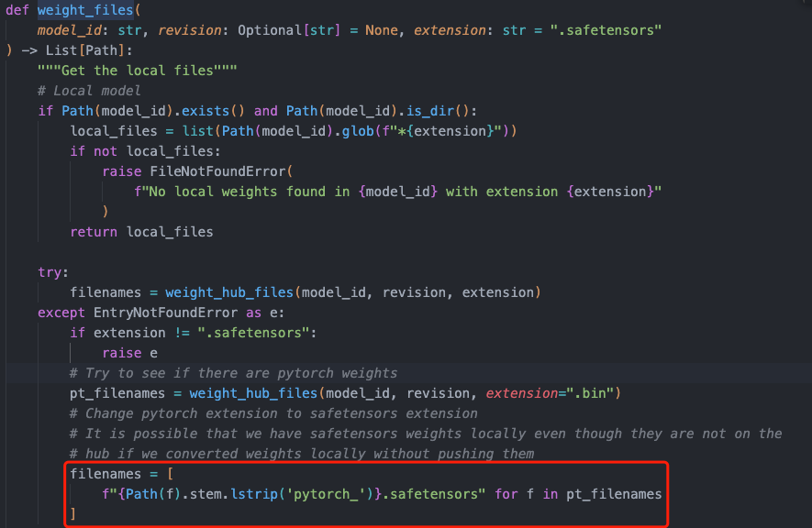812x528 pixels.
Task: Click the 'if extension != ".safetensors"' condition
Action: coord(194,333)
